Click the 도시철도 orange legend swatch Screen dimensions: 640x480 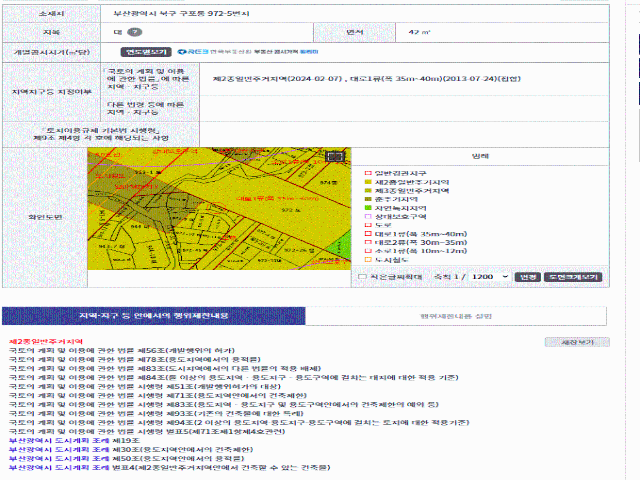pos(368,260)
